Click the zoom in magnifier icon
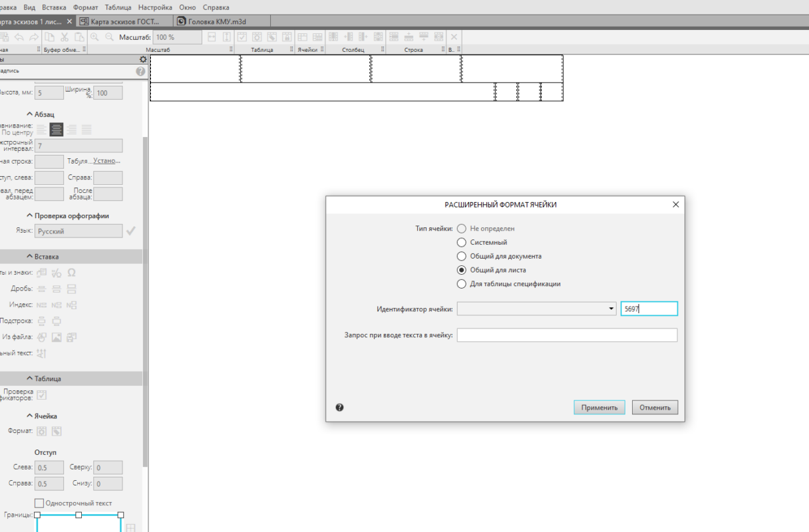 pyautogui.click(x=94, y=37)
